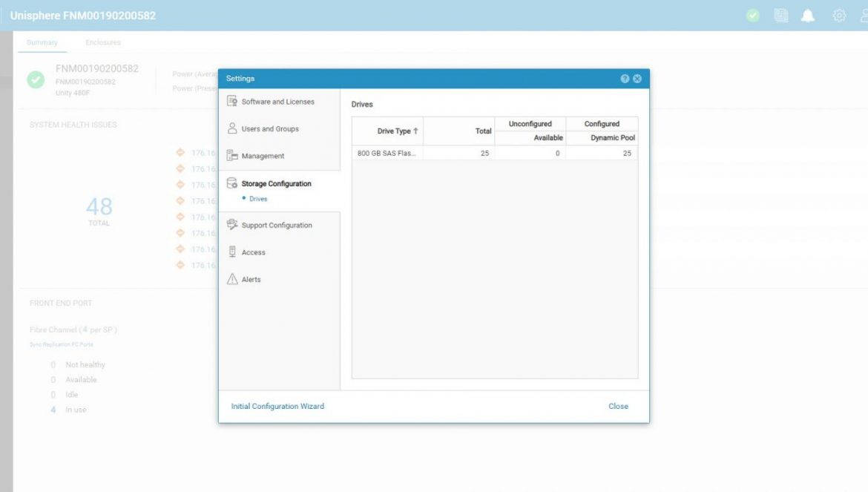Click the Available column header
This screenshot has width=868, height=492.
(530, 138)
